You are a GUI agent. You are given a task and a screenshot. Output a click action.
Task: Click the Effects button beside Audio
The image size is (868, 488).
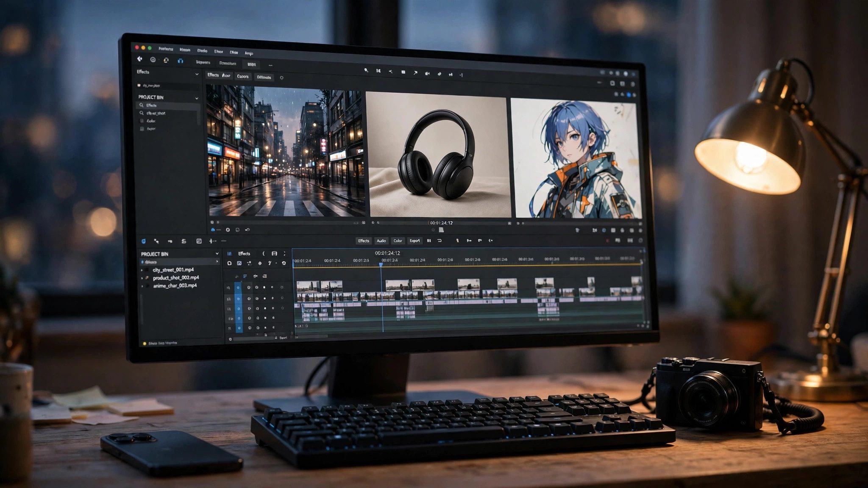[x=364, y=241]
